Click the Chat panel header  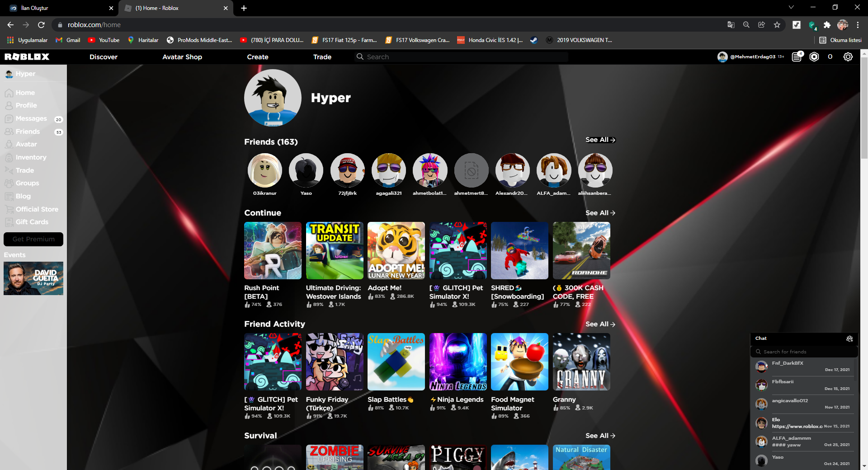[x=804, y=338]
